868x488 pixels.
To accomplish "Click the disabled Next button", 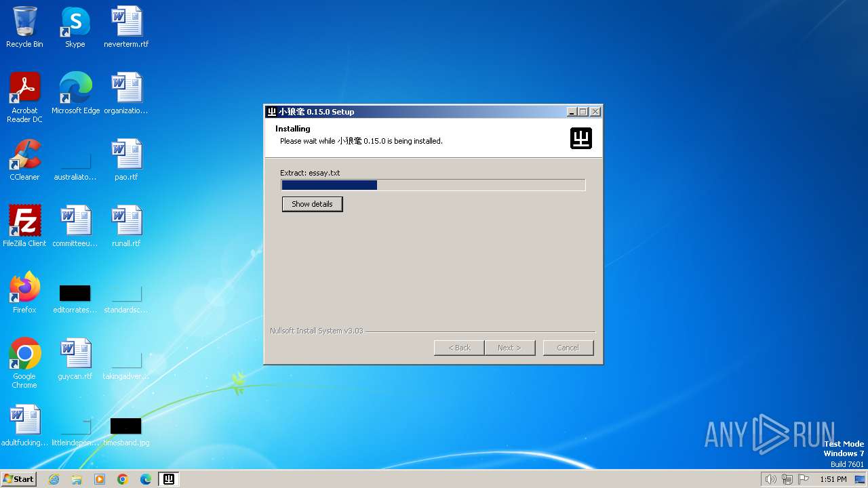I will click(x=510, y=348).
